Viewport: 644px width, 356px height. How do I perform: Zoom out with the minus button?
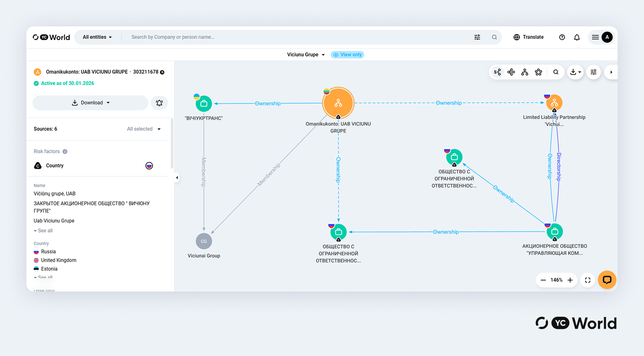pos(543,280)
